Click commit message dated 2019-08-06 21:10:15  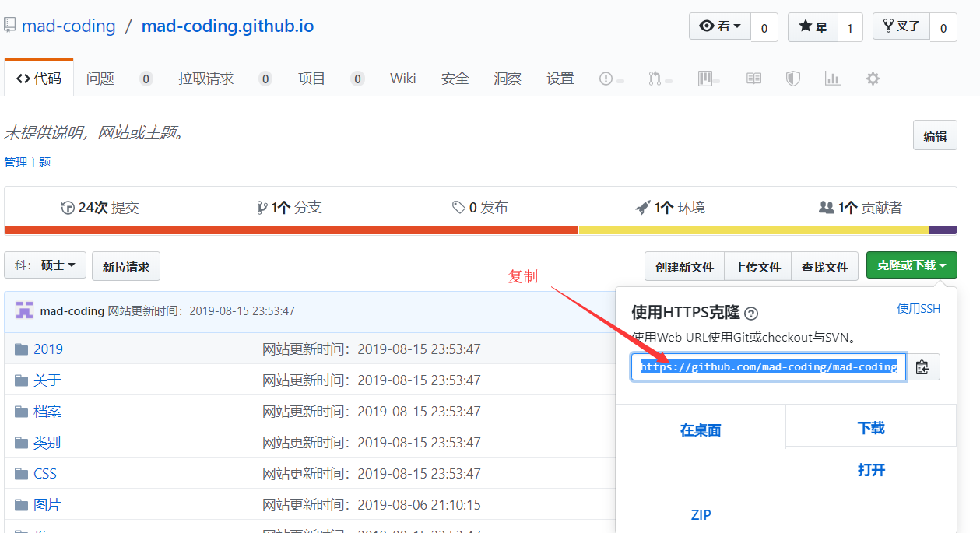click(x=371, y=505)
